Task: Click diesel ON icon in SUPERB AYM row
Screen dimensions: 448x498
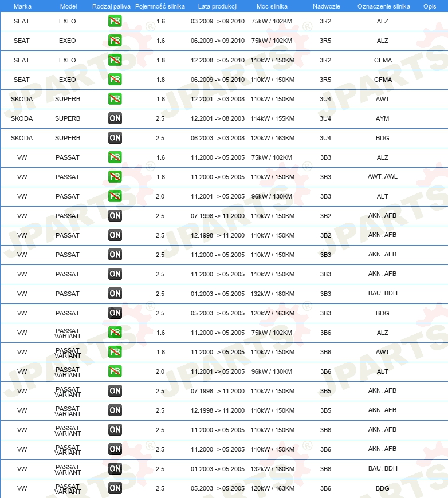Action: pos(115,118)
